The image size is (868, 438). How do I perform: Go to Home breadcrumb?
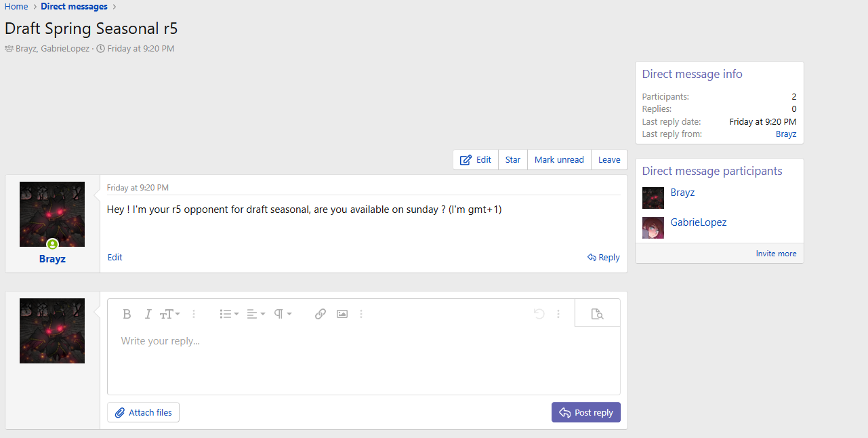[16, 7]
